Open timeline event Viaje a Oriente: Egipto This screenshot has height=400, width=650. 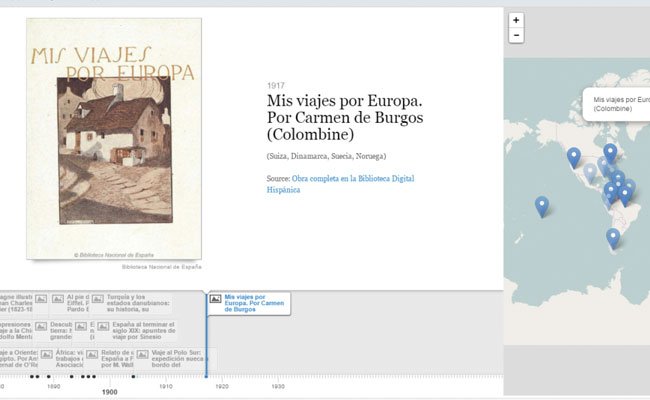(19, 359)
